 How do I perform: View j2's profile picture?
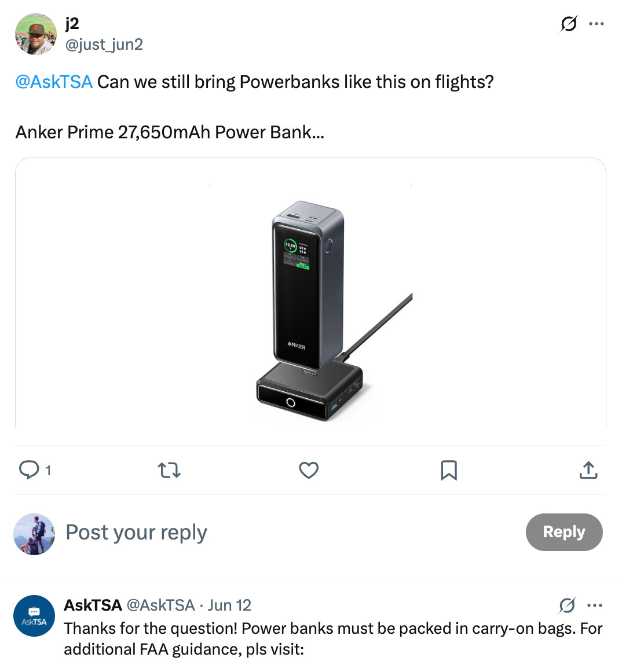pyautogui.click(x=35, y=34)
